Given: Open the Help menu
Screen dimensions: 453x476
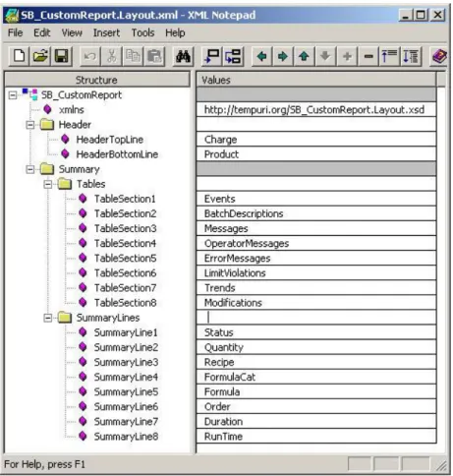Looking at the screenshot, I should pyautogui.click(x=175, y=32).
